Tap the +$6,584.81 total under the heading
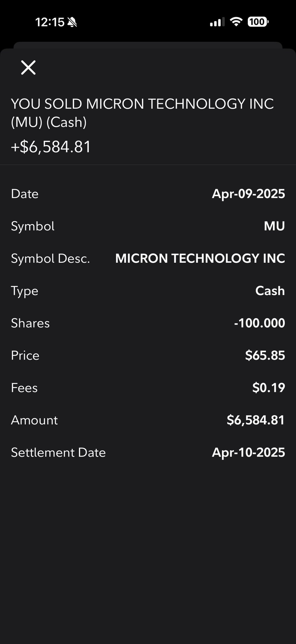The image size is (296, 644). coord(51,147)
